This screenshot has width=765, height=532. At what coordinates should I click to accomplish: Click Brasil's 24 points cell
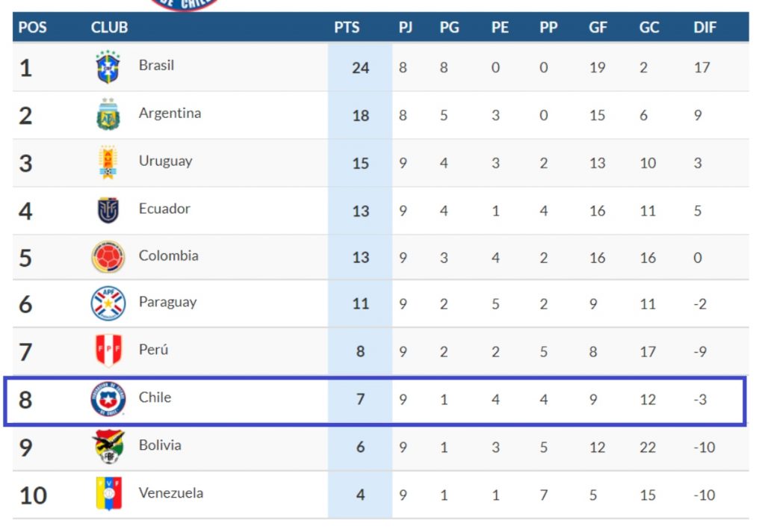pyautogui.click(x=360, y=68)
